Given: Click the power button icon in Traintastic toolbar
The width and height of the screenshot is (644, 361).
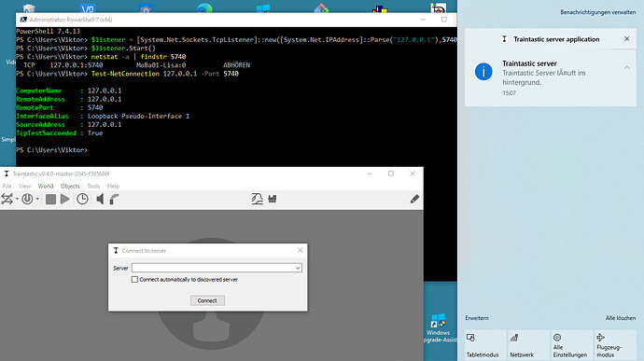Looking at the screenshot, I should coord(27,200).
